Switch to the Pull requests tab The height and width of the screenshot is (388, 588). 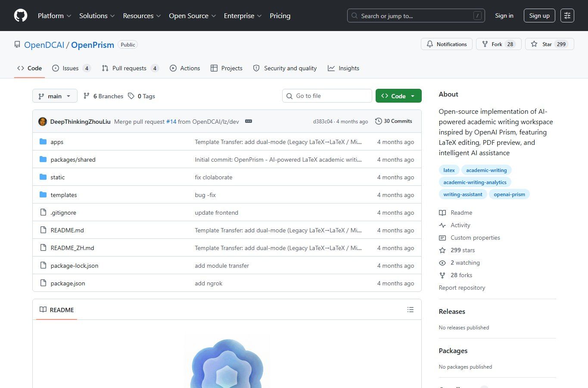[130, 68]
